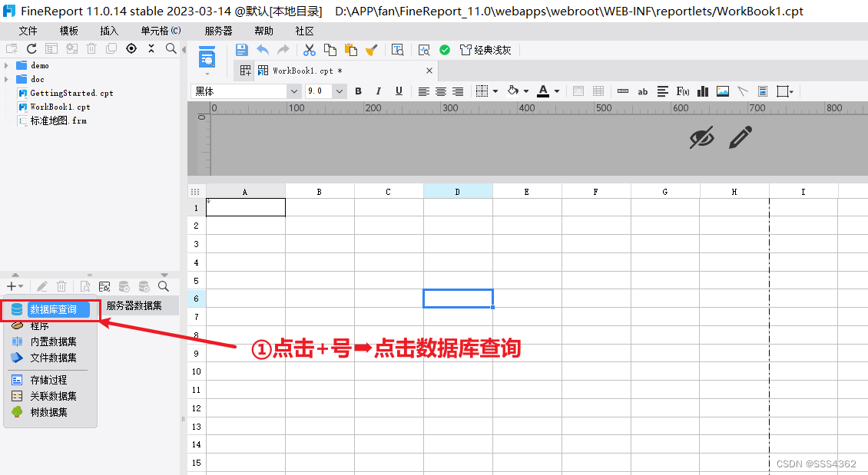The width and height of the screenshot is (868, 475).
Task: Open the fill color dropdown arrow
Action: tap(526, 91)
